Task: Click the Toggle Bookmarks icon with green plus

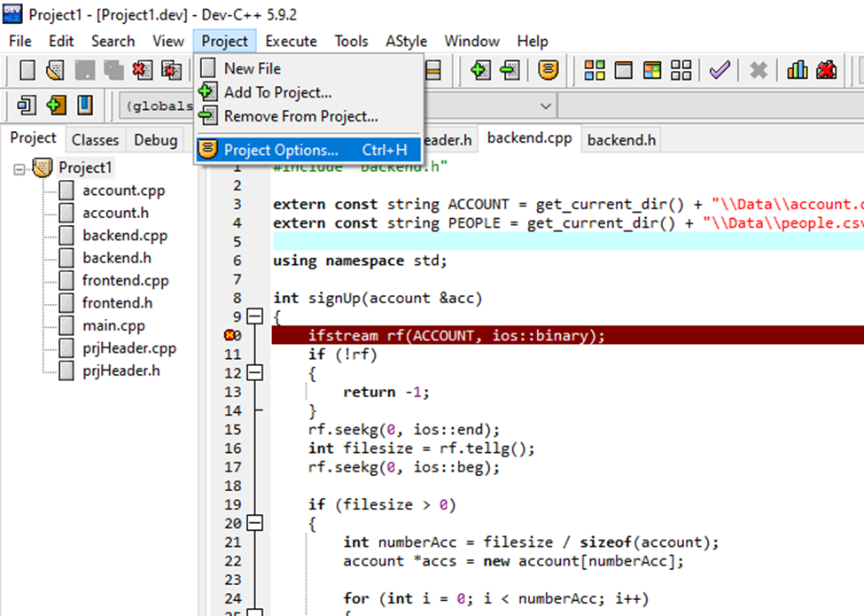Action: click(x=56, y=105)
